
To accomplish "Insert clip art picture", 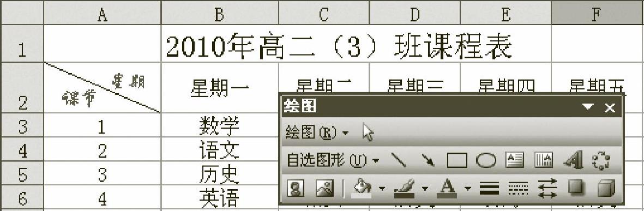I will pos(296,188).
